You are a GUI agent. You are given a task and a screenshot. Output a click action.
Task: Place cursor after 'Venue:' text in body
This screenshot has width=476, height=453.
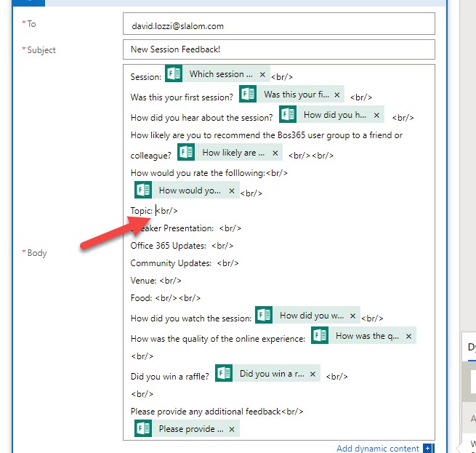157,281
